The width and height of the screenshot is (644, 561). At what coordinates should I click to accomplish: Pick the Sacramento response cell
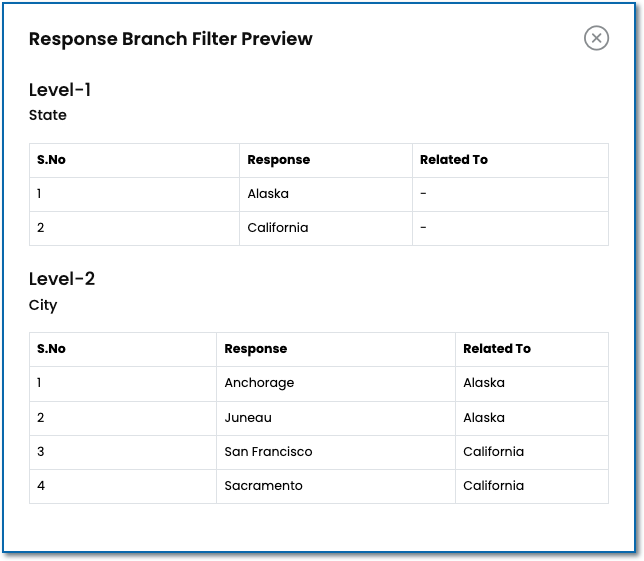tap(263, 486)
